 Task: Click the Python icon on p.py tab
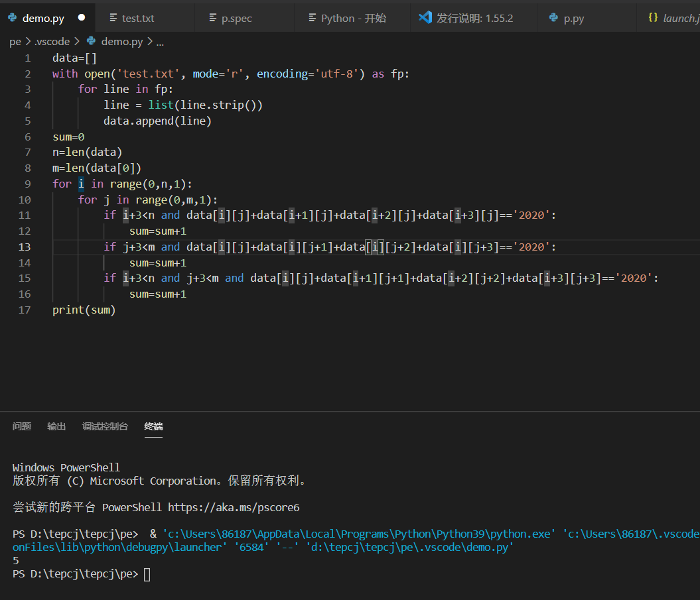click(553, 17)
